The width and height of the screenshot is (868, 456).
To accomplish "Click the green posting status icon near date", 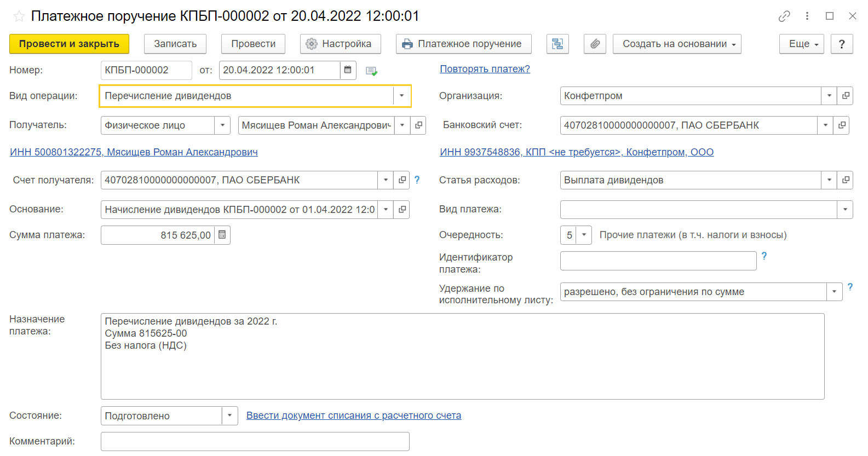I will coord(371,71).
